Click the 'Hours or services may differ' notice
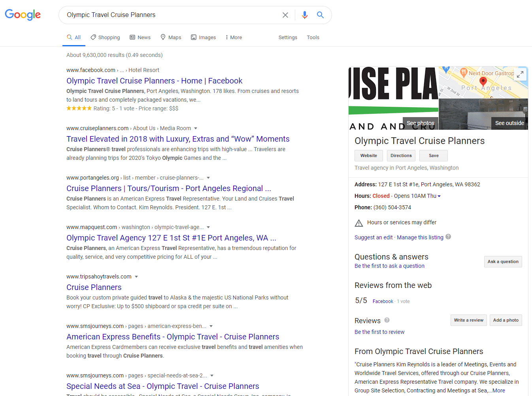The height and width of the screenshot is (396, 532). (x=402, y=222)
